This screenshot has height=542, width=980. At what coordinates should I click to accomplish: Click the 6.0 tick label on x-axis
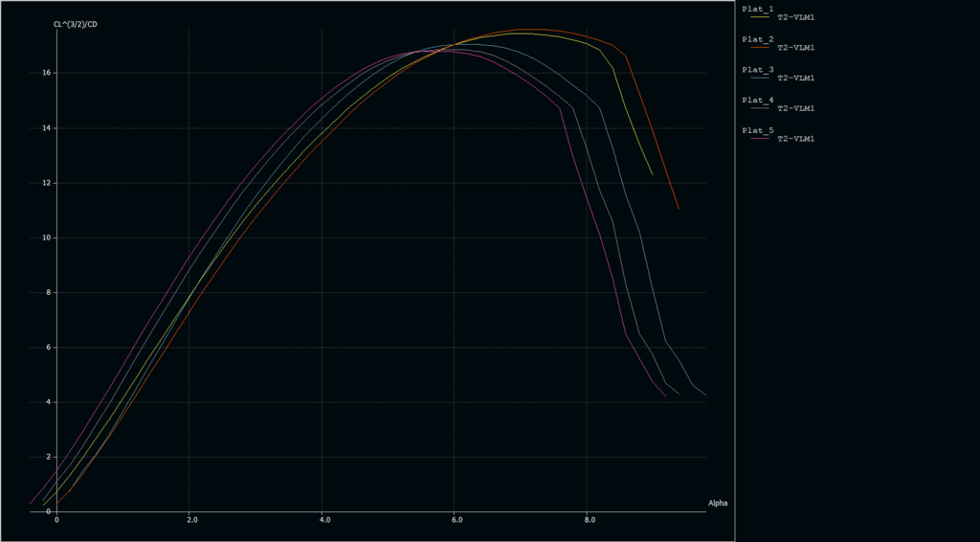pyautogui.click(x=457, y=520)
